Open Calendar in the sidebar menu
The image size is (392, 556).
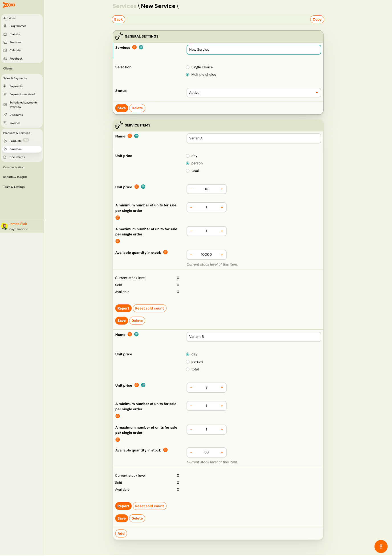(x=15, y=50)
